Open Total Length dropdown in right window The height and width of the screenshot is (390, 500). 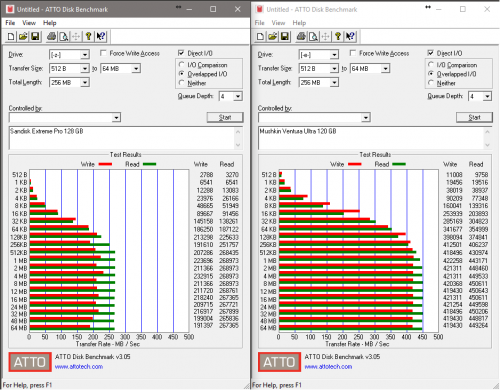click(x=334, y=82)
